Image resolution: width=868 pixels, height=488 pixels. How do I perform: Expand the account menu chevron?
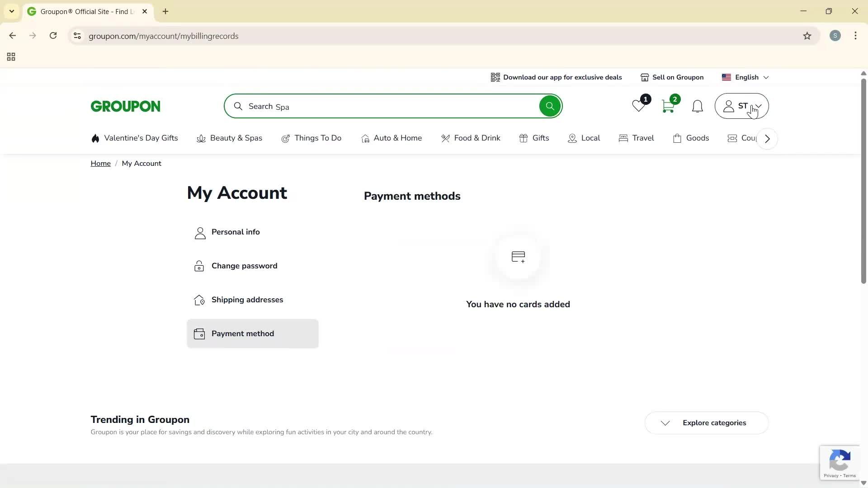click(758, 106)
